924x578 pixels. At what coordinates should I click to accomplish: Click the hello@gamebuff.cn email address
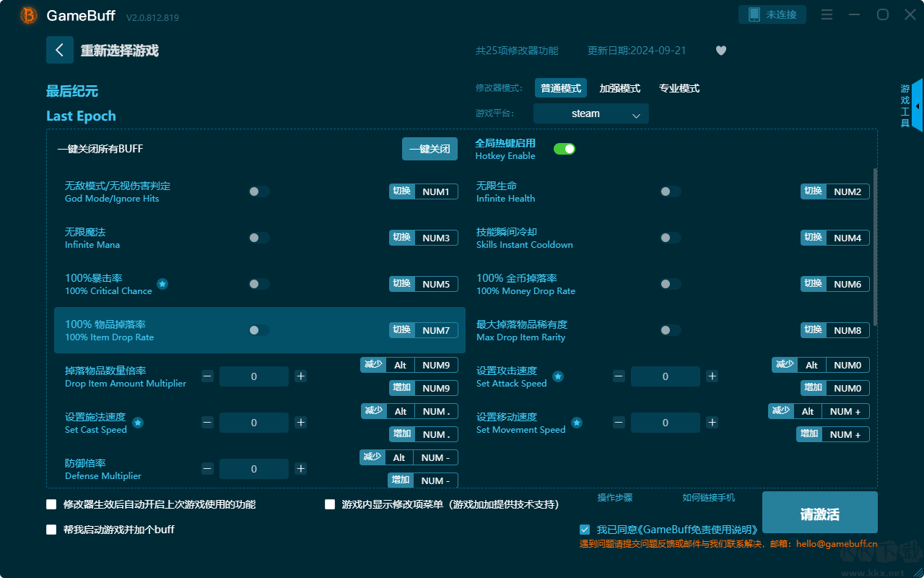[x=837, y=543]
